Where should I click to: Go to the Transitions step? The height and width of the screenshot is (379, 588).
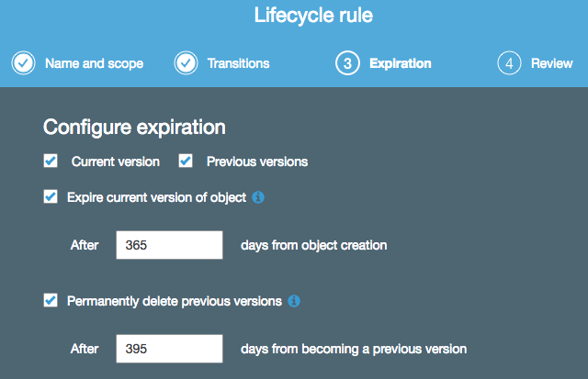tap(239, 63)
